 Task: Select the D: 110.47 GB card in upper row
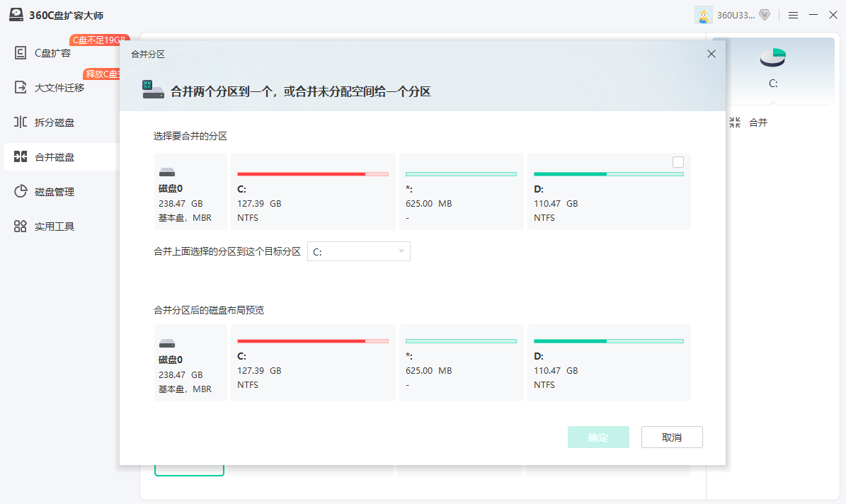[x=609, y=192]
